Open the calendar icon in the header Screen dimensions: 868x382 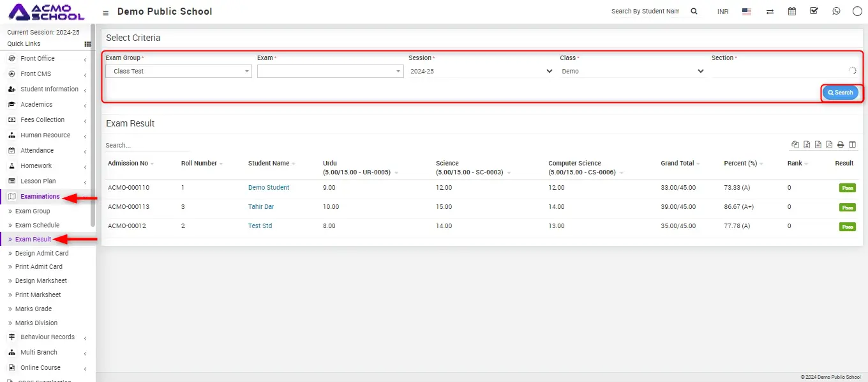[x=792, y=11]
